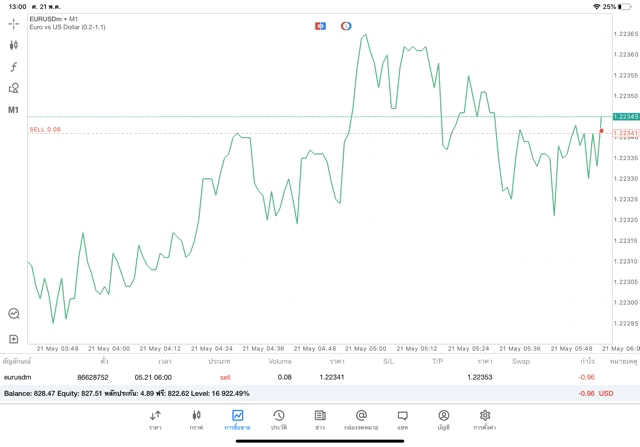Tap the current price 1.22353 cell

tap(480, 377)
